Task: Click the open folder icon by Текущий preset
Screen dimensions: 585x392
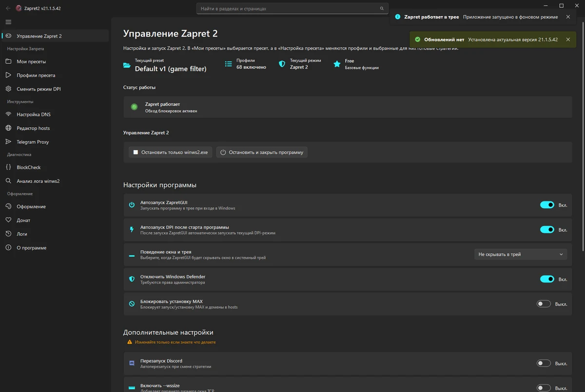Action: click(127, 65)
